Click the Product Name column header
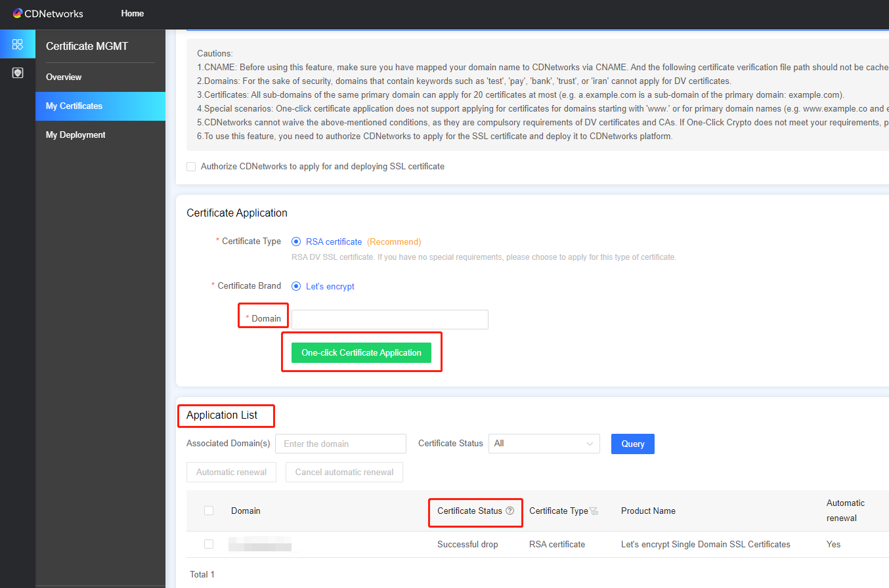This screenshot has width=889, height=588. tap(648, 511)
